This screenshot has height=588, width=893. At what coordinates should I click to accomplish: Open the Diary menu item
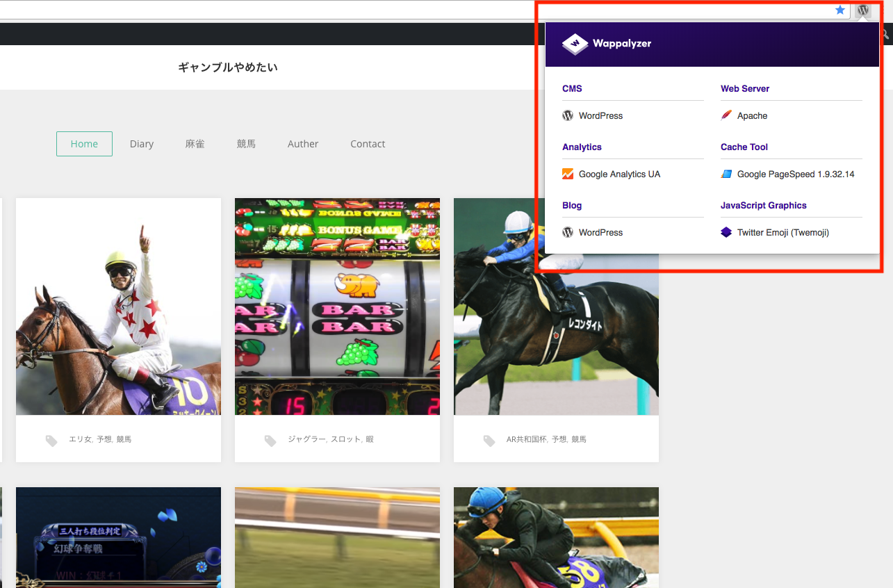[142, 144]
